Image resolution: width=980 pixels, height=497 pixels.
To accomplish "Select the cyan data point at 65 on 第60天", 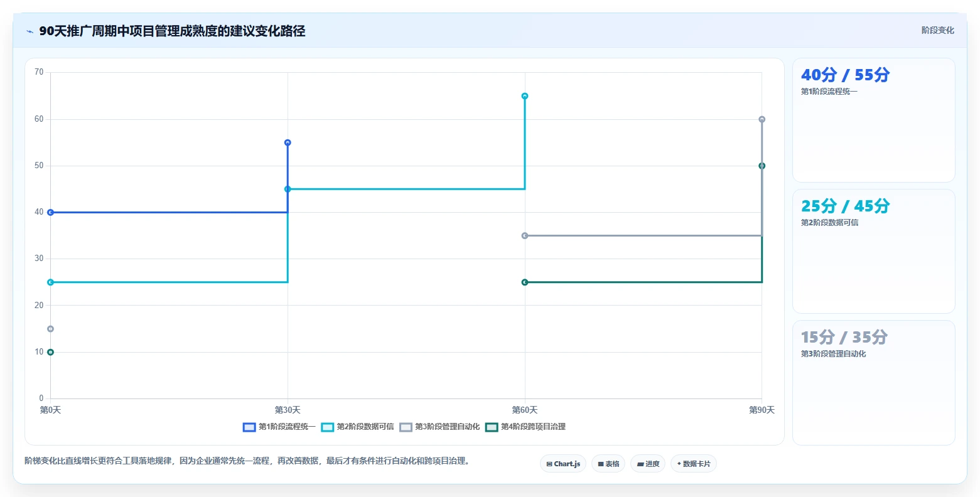I will pyautogui.click(x=525, y=96).
